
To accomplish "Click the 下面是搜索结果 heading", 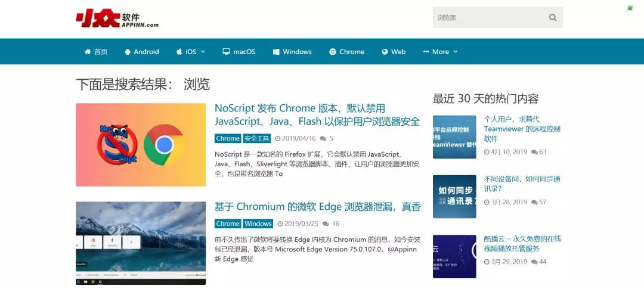I will click(x=143, y=84).
